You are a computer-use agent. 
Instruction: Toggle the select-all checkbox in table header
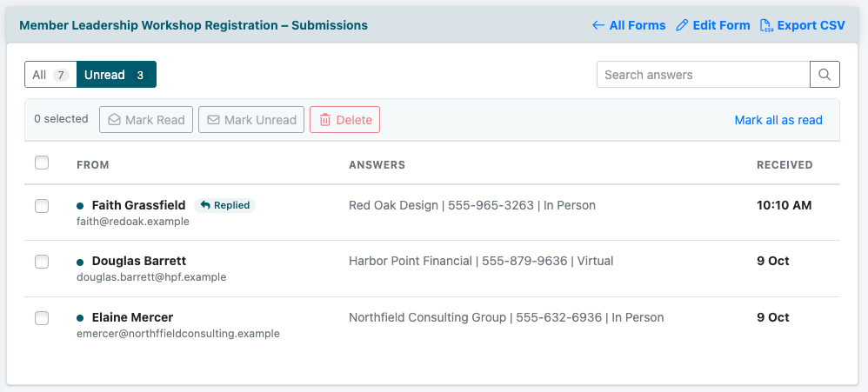coord(42,163)
